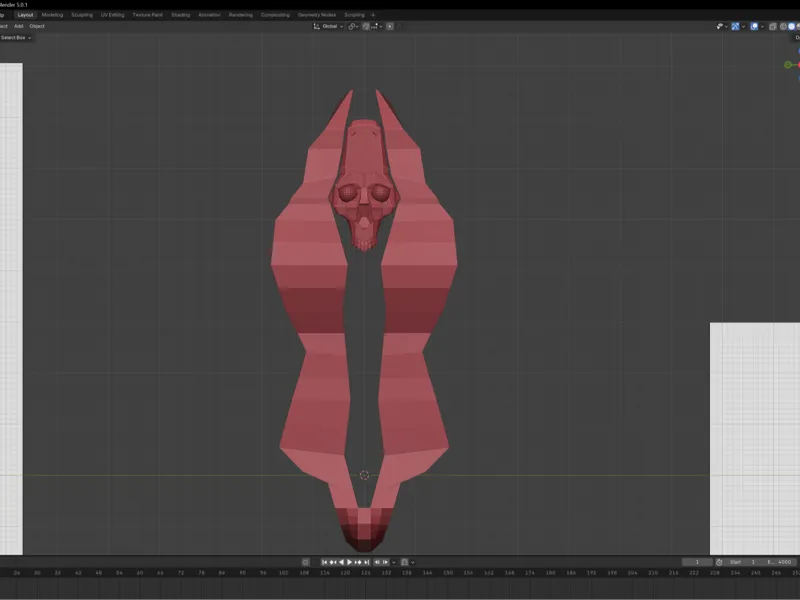Open the Rendering workspace tab
Image resolution: width=800 pixels, height=600 pixels.
point(241,15)
